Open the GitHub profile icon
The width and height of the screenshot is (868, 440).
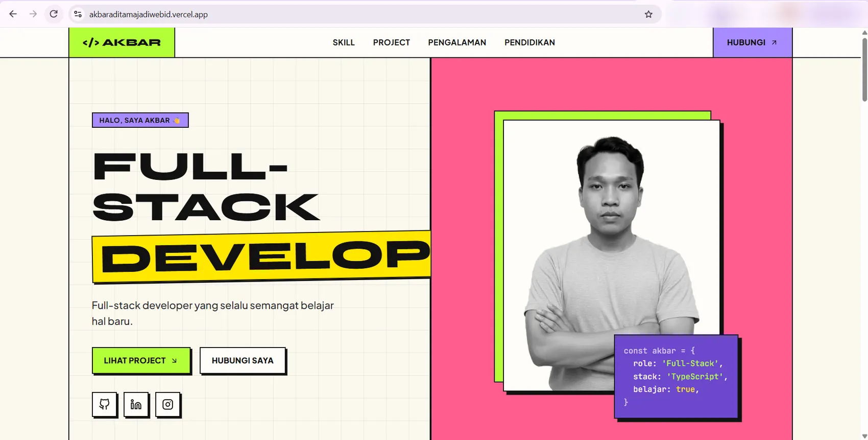tap(105, 404)
